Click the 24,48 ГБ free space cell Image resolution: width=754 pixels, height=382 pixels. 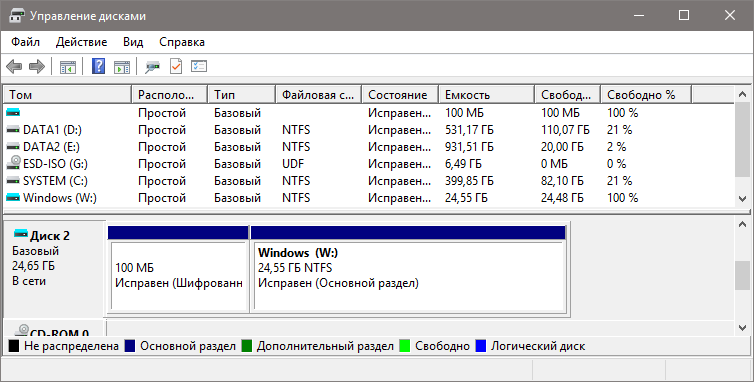tap(562, 198)
